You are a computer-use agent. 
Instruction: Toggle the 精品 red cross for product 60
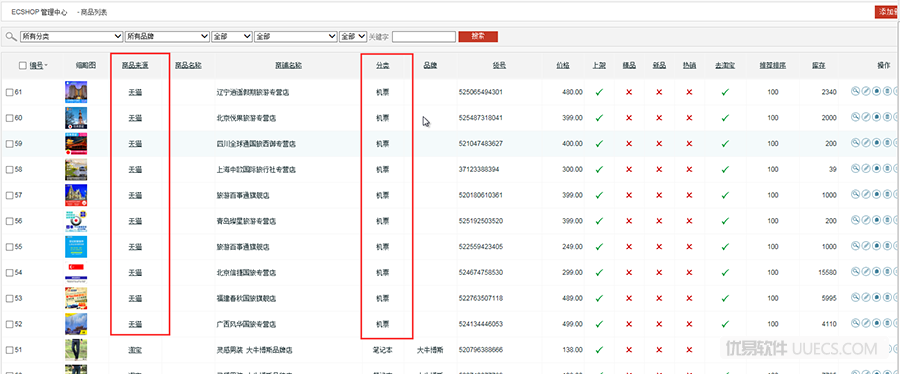pyautogui.click(x=629, y=118)
